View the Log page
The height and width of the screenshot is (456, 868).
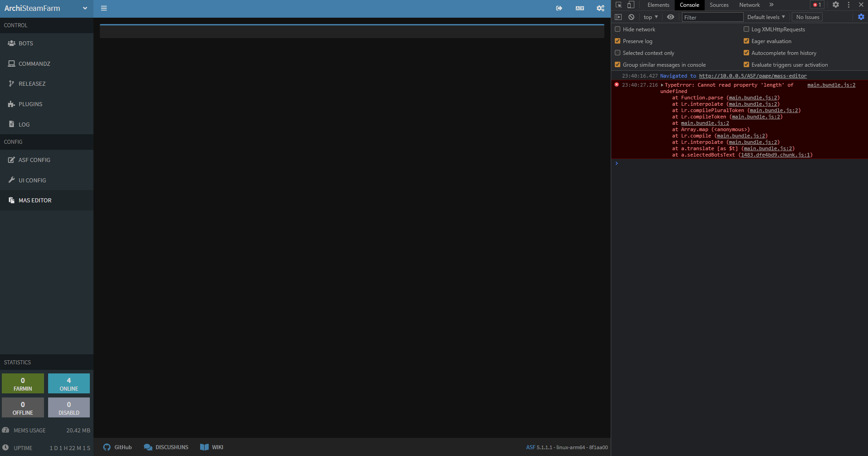tap(23, 124)
